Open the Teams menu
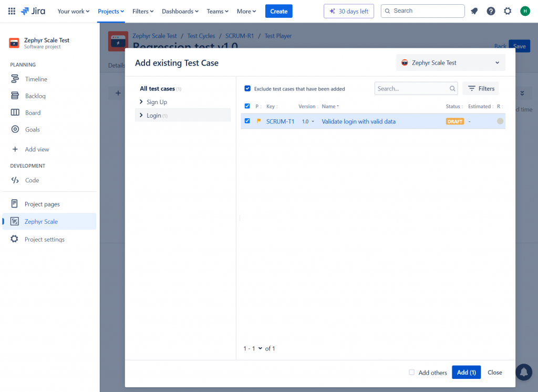 click(x=218, y=12)
